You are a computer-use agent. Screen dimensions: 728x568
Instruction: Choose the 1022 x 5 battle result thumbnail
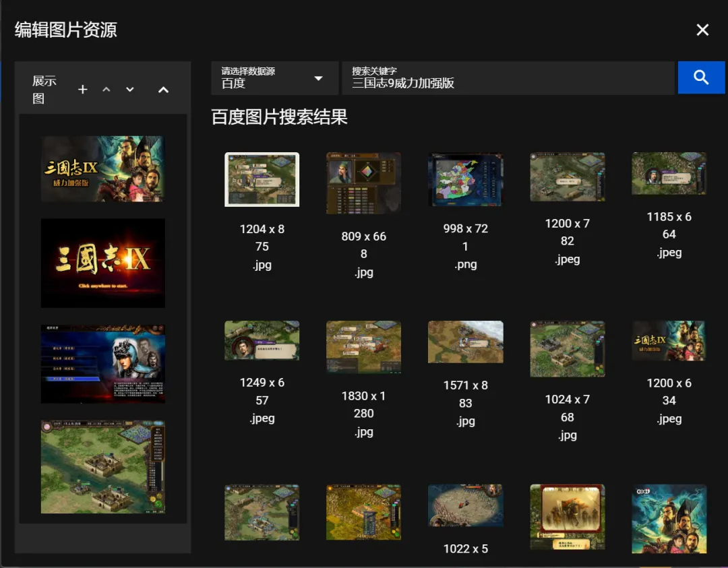[465, 505]
